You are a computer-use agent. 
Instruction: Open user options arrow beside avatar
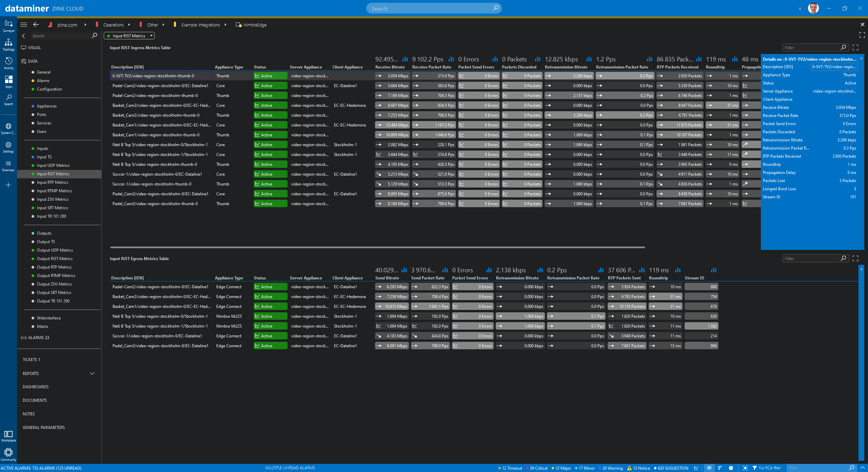(x=800, y=8)
